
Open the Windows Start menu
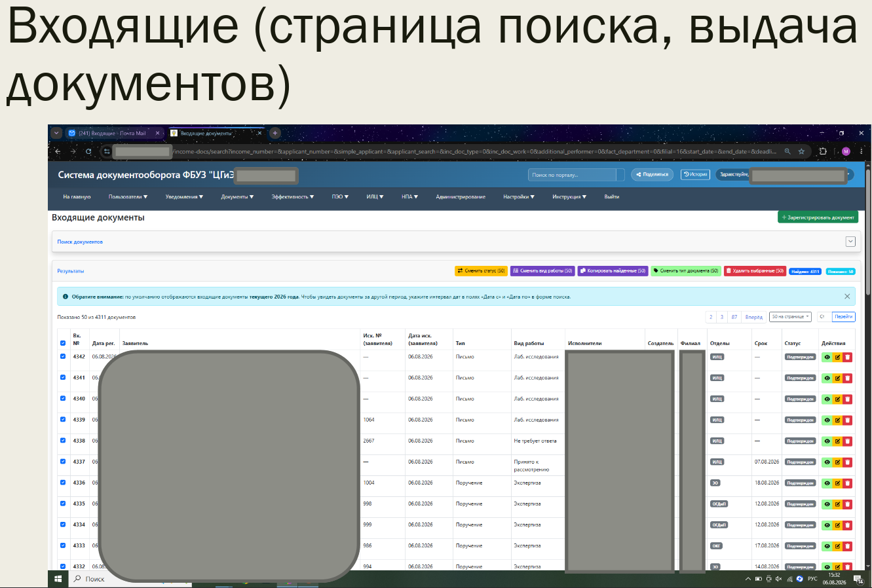pos(58,579)
